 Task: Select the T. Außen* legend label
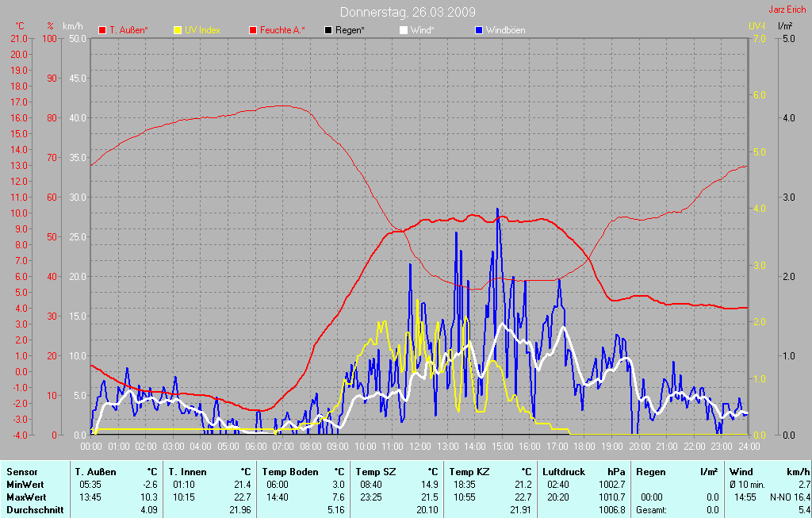(x=128, y=30)
